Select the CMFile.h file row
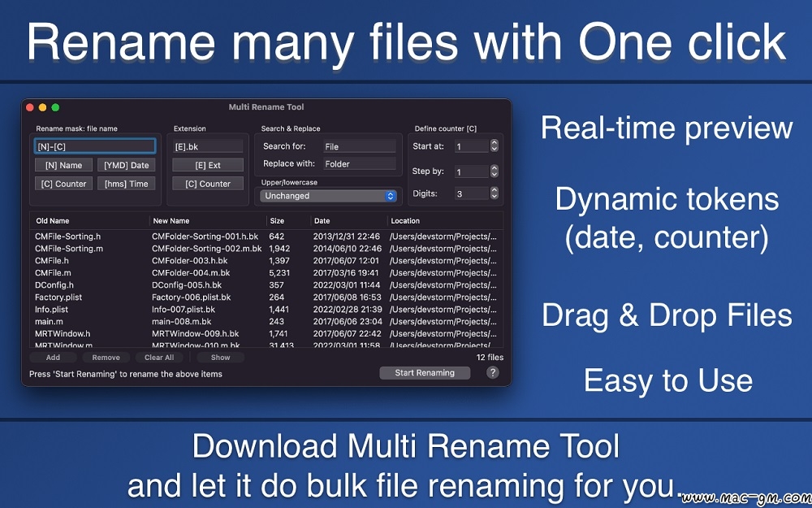The width and height of the screenshot is (812, 508). click(266, 261)
